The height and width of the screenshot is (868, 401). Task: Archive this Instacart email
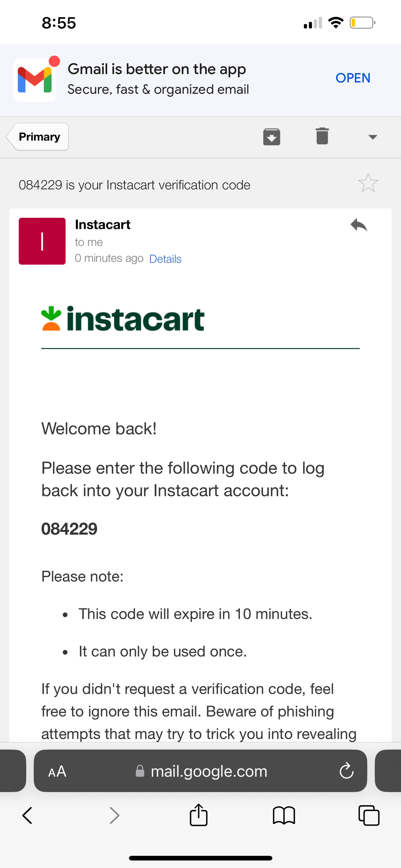[271, 137]
